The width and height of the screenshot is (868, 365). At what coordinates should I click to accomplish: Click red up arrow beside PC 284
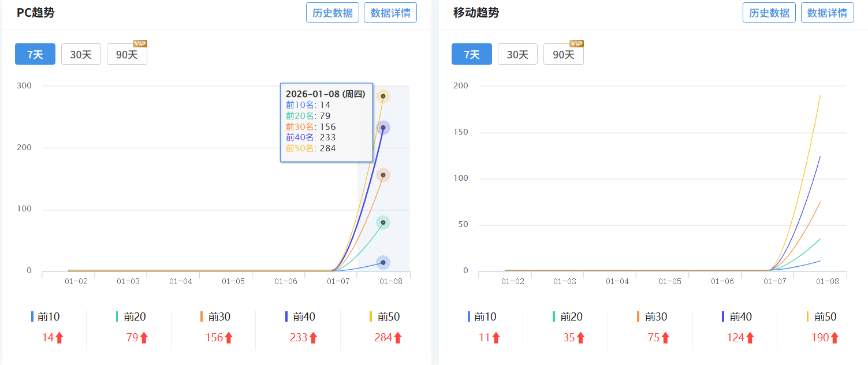pos(398,338)
